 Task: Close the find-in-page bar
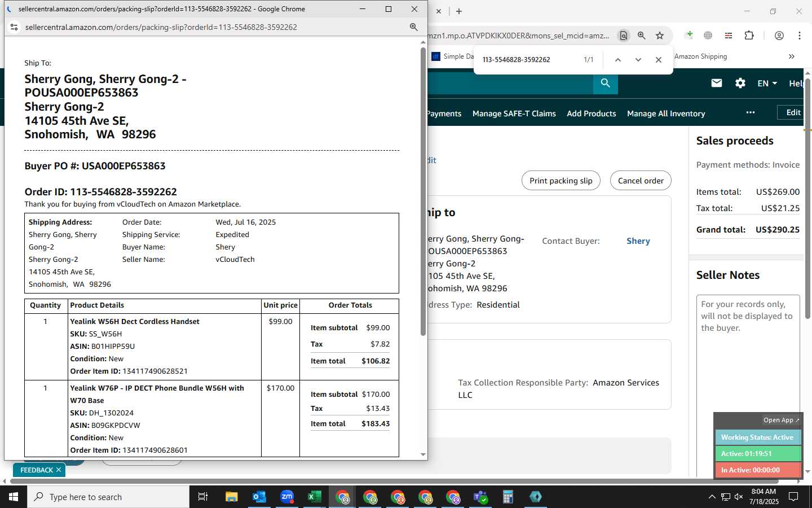[659, 60]
